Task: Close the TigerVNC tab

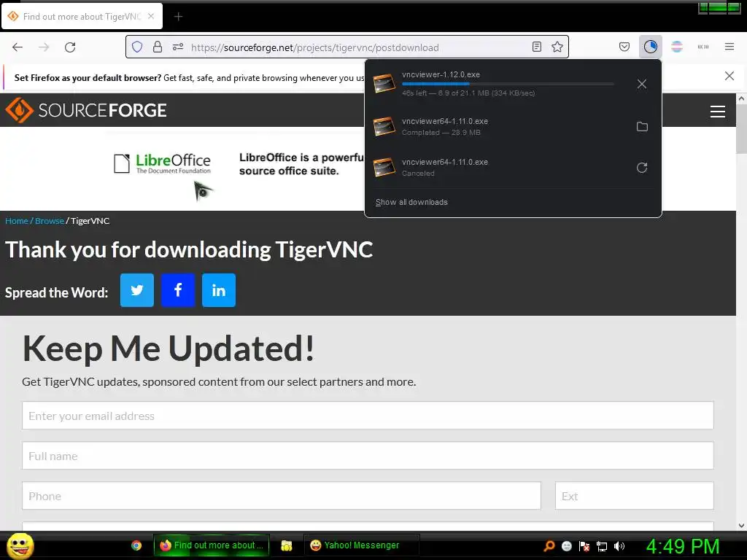Action: click(x=150, y=16)
